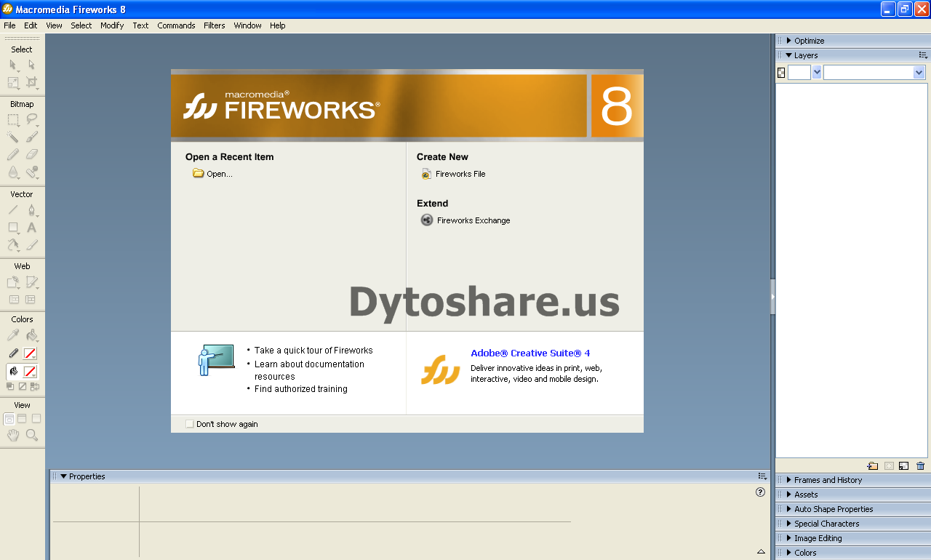Collapse the Layers panel
931x560 pixels.
[x=788, y=55]
